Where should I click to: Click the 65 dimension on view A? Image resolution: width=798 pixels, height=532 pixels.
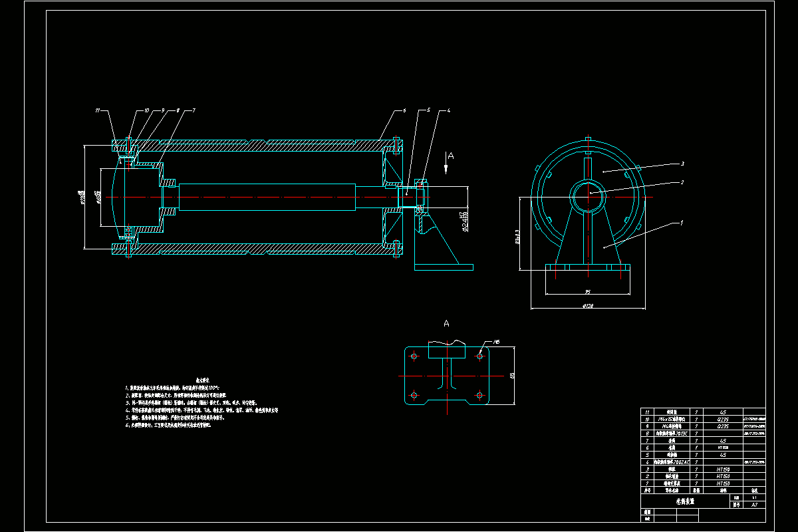(x=512, y=376)
